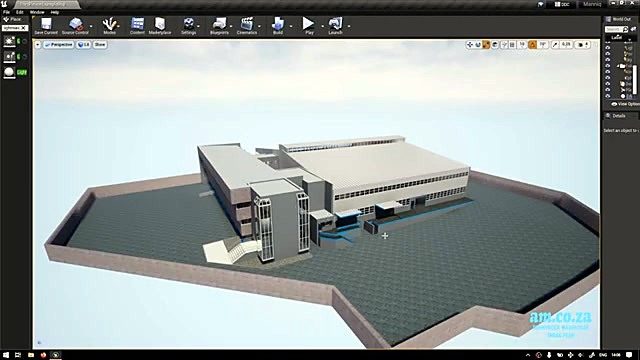640x360 pixels.
Task: Open Firefox from the taskbar
Action: (43, 355)
